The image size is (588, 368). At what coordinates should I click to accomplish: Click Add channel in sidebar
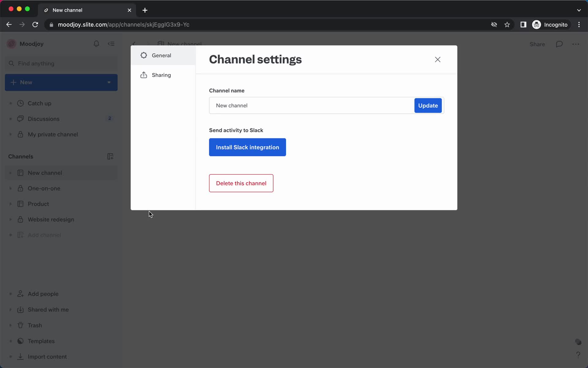tap(44, 235)
